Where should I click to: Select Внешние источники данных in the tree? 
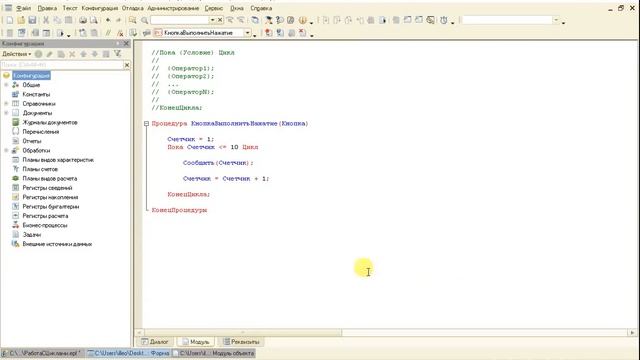57,244
